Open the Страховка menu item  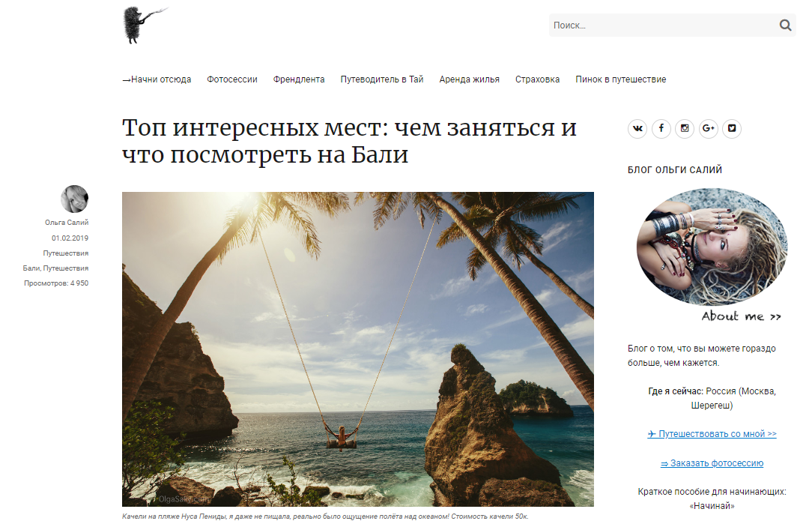coord(537,79)
